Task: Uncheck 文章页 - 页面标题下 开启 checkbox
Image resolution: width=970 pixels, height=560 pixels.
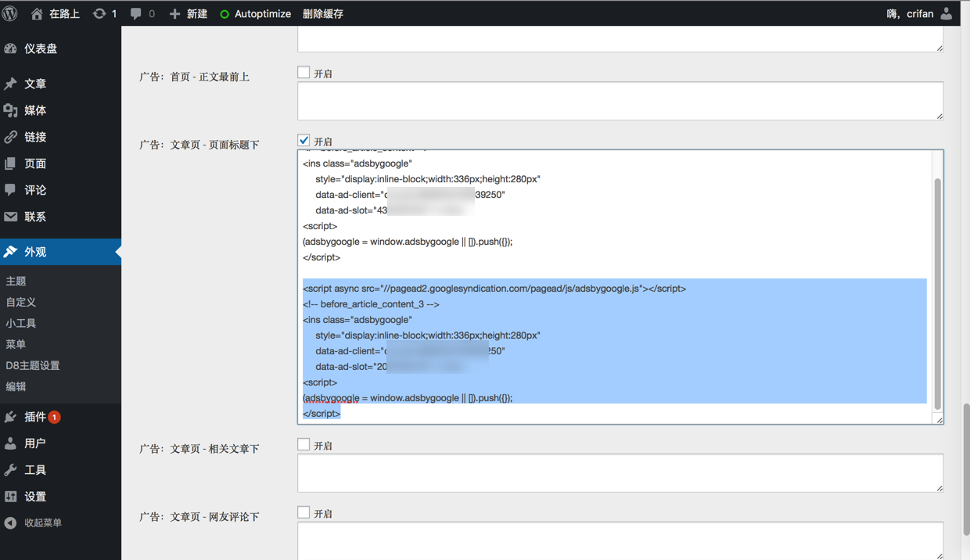Action: (304, 141)
